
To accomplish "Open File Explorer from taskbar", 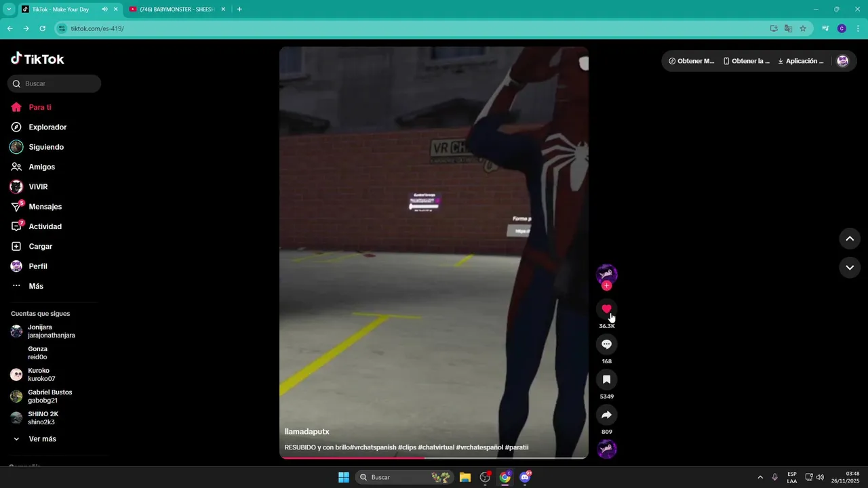I will click(465, 477).
